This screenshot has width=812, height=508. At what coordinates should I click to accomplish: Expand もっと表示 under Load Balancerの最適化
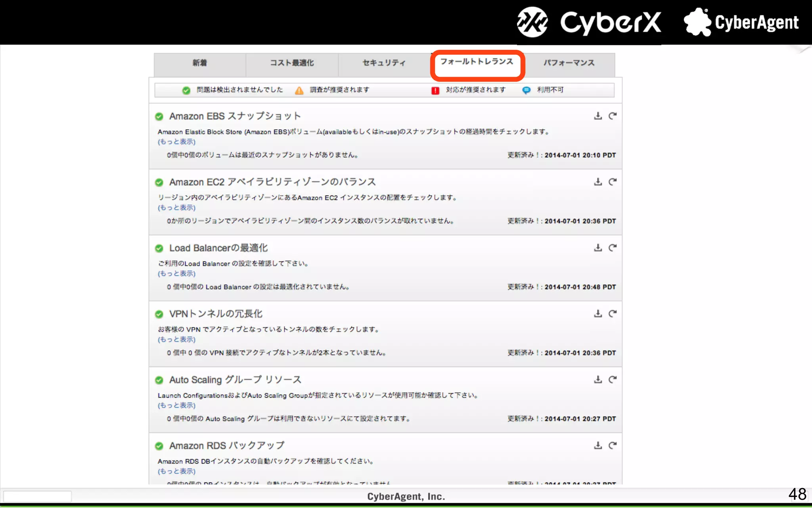tap(176, 273)
